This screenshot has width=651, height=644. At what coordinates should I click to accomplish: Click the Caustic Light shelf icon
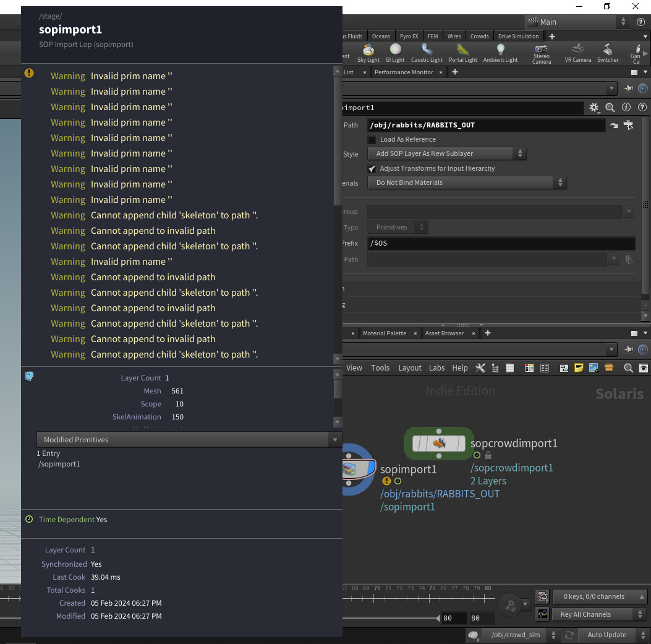[427, 53]
